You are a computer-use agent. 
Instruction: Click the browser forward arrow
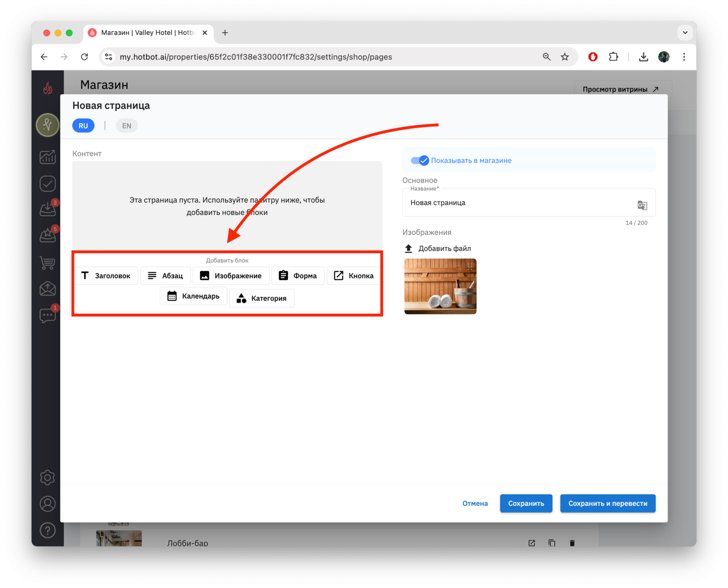[x=64, y=57]
